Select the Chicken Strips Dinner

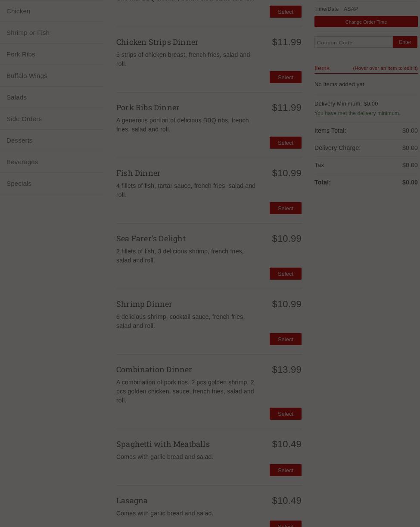[x=285, y=77]
